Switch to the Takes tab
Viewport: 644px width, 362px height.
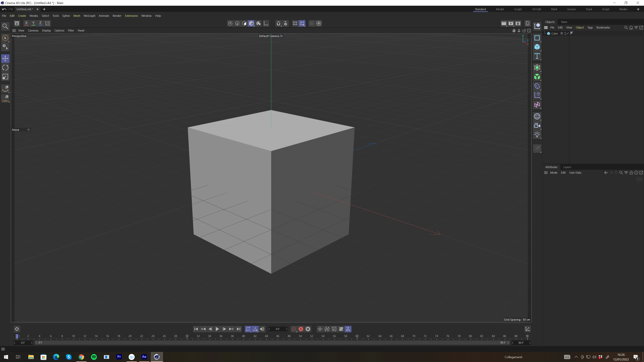point(564,22)
